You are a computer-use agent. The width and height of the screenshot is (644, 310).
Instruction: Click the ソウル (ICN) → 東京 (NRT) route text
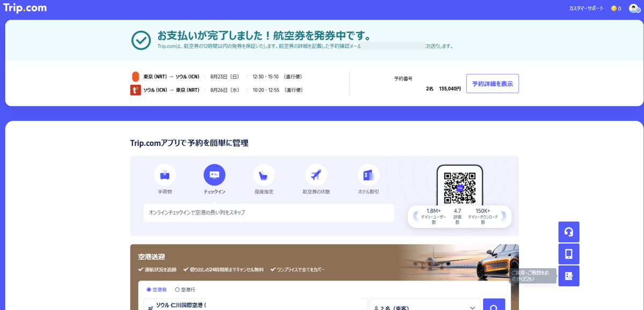pos(171,90)
